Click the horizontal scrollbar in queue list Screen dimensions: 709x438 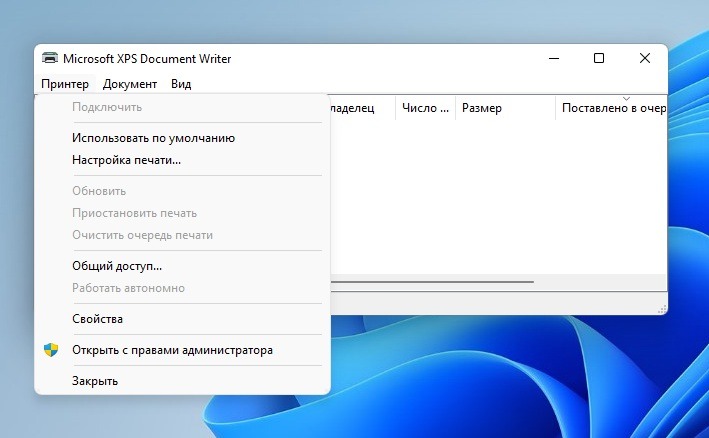(432, 282)
